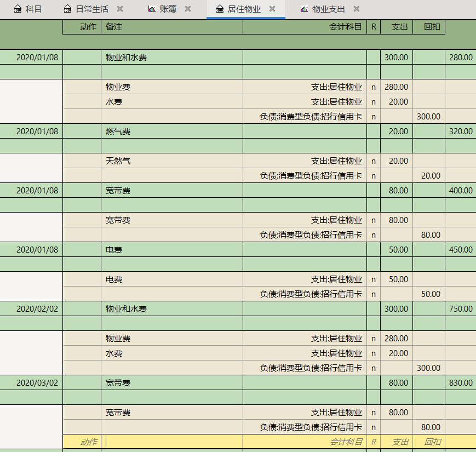Click the 回扣 column header
476x452 pixels.
429,27
